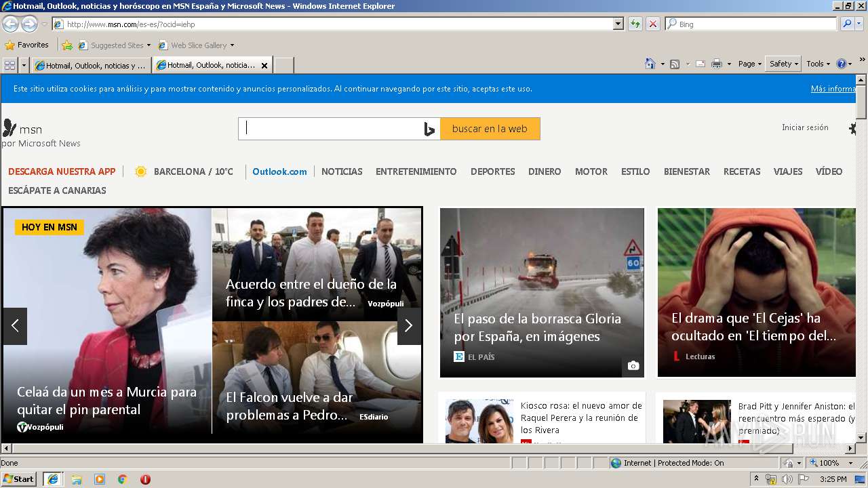Go forward with the Forward arrow button
868x488 pixels.
(29, 24)
